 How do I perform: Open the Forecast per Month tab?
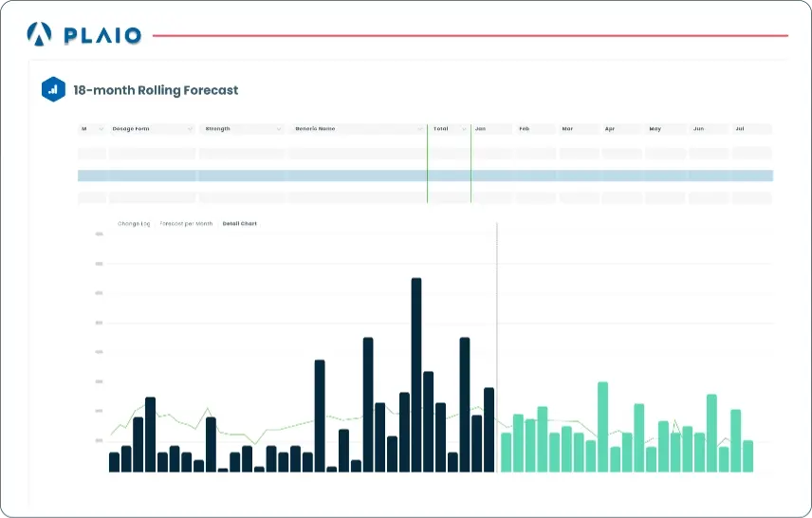[186, 224]
